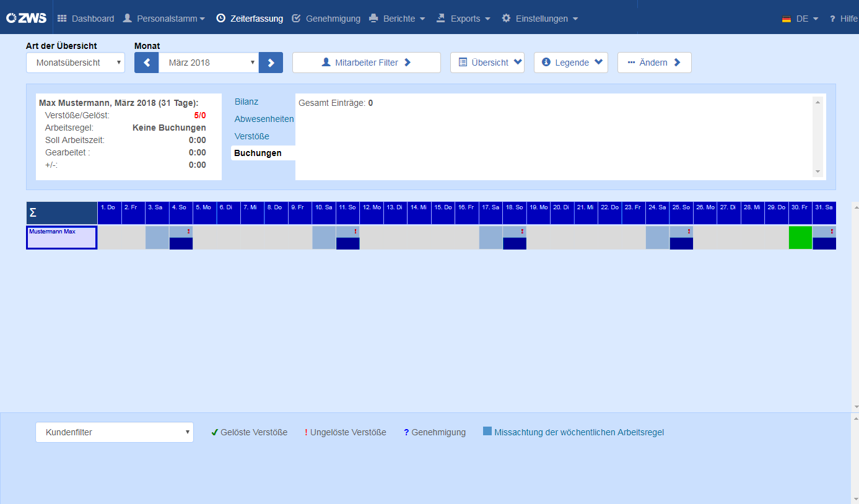Open Art der Übersicht Monatsübersicht select
Screen dimensions: 859x504
click(76, 63)
